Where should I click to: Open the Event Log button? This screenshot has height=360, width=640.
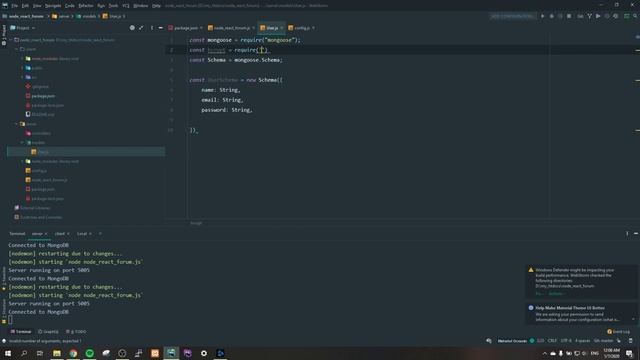tap(618, 331)
